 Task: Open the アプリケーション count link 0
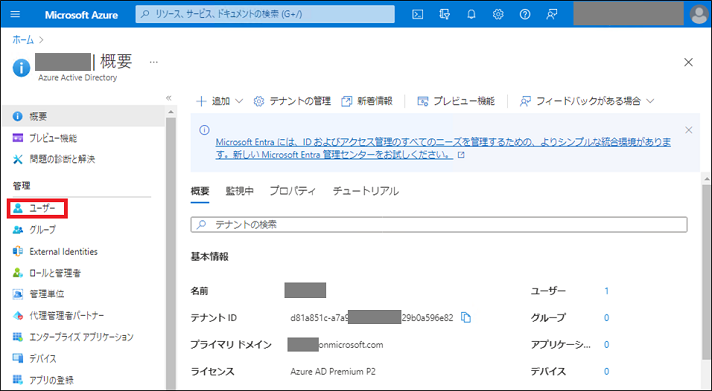[x=606, y=345]
